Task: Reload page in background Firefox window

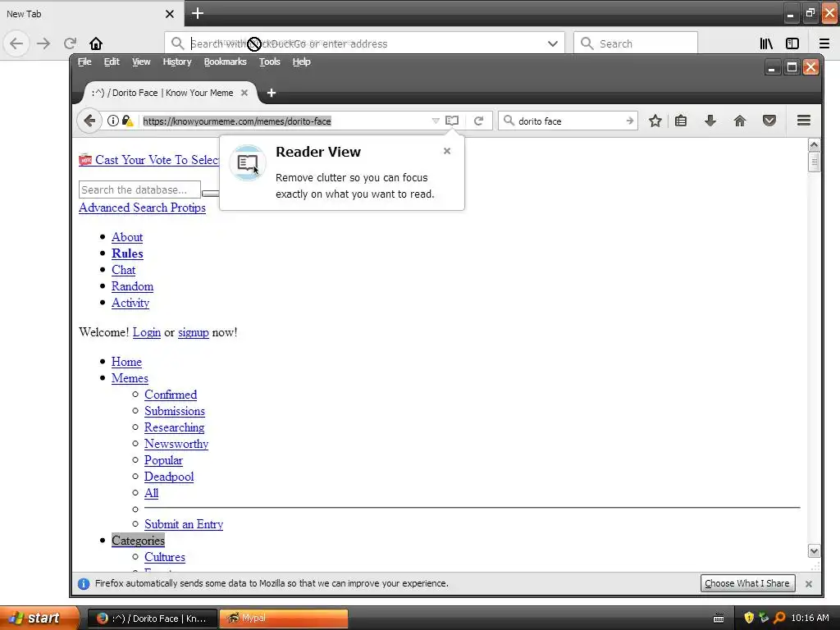Action: point(70,43)
